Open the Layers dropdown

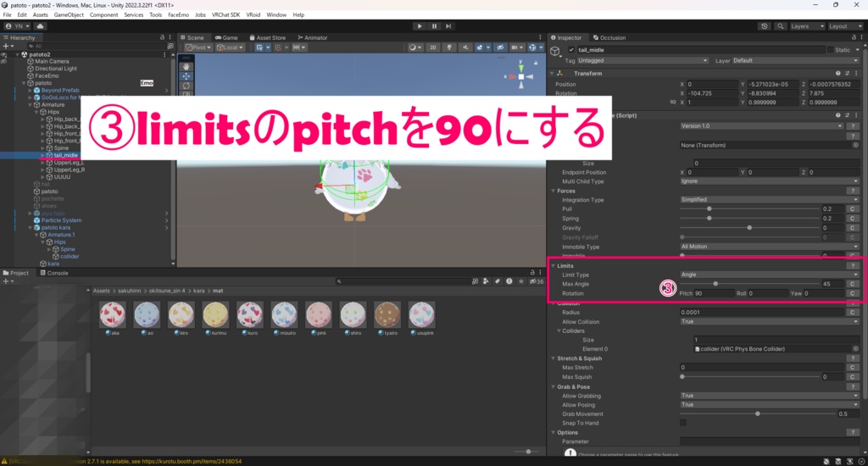807,26
